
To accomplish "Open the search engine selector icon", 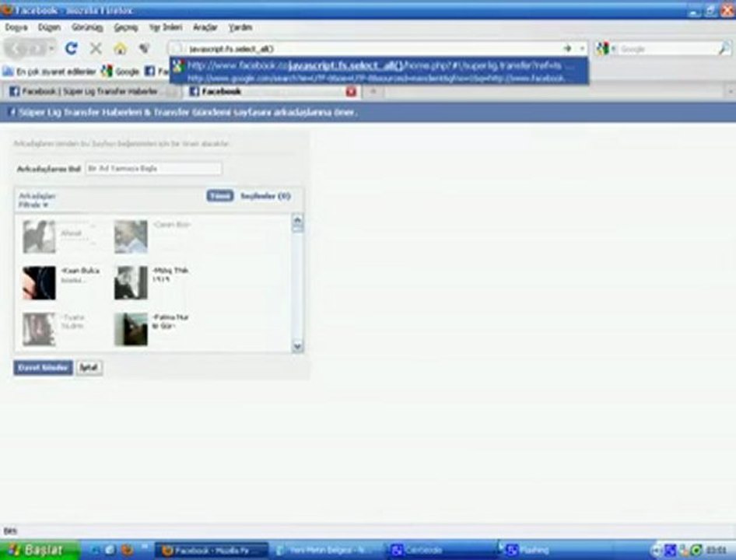I will coord(605,48).
